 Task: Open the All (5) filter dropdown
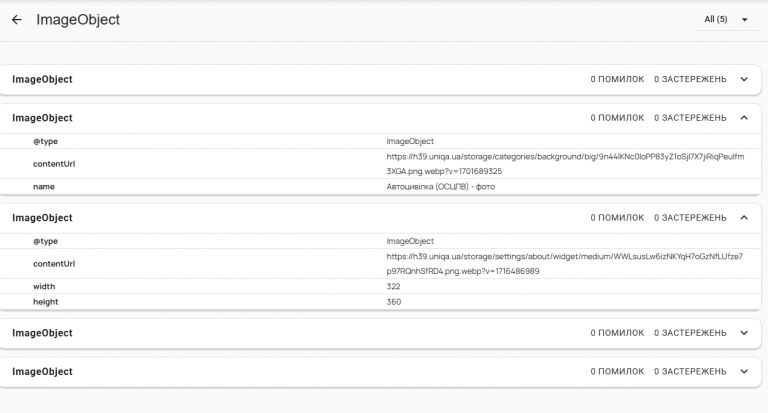(x=726, y=19)
